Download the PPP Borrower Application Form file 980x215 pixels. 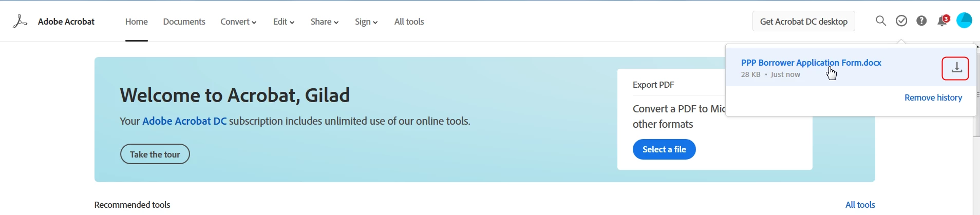pyautogui.click(x=955, y=68)
